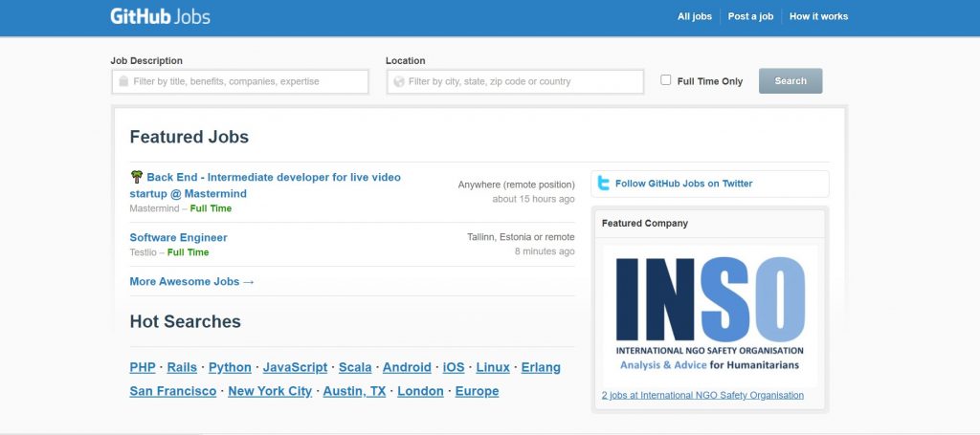This screenshot has height=435, width=980.
Task: Click the 'Tallinn, Estonia or remote' location text
Action: [521, 237]
